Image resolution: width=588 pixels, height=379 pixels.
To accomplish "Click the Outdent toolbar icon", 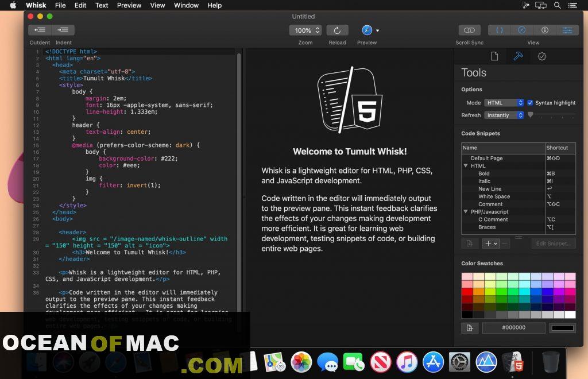I will pos(40,30).
